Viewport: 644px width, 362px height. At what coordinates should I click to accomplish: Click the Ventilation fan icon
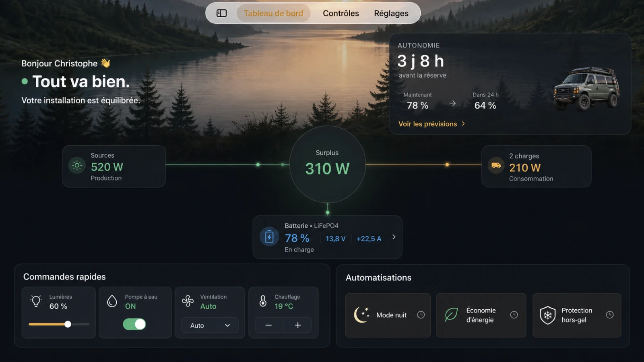(x=188, y=301)
